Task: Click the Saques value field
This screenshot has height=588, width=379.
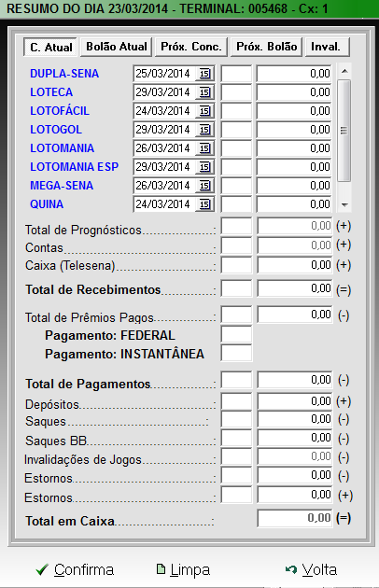Action: pos(295,419)
